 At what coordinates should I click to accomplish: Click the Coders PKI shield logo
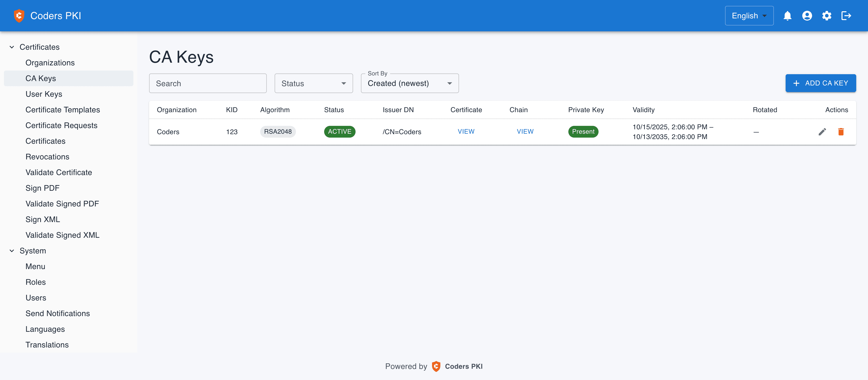tap(19, 15)
